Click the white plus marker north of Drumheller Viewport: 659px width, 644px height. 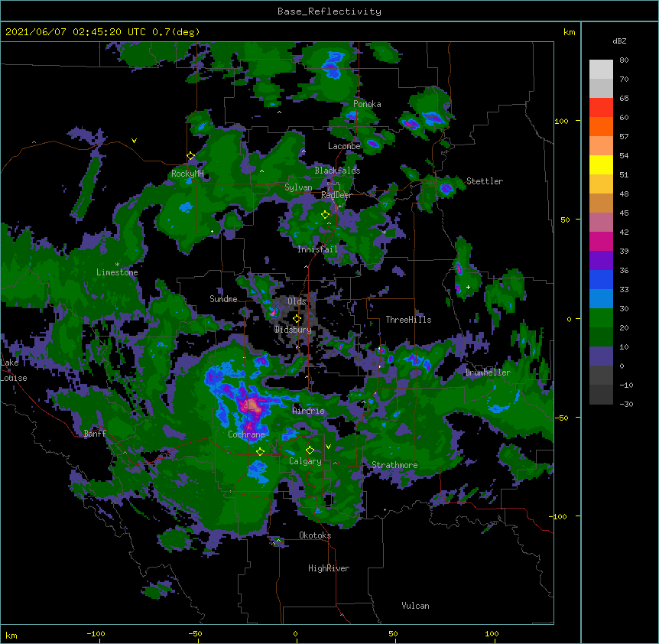(x=468, y=287)
